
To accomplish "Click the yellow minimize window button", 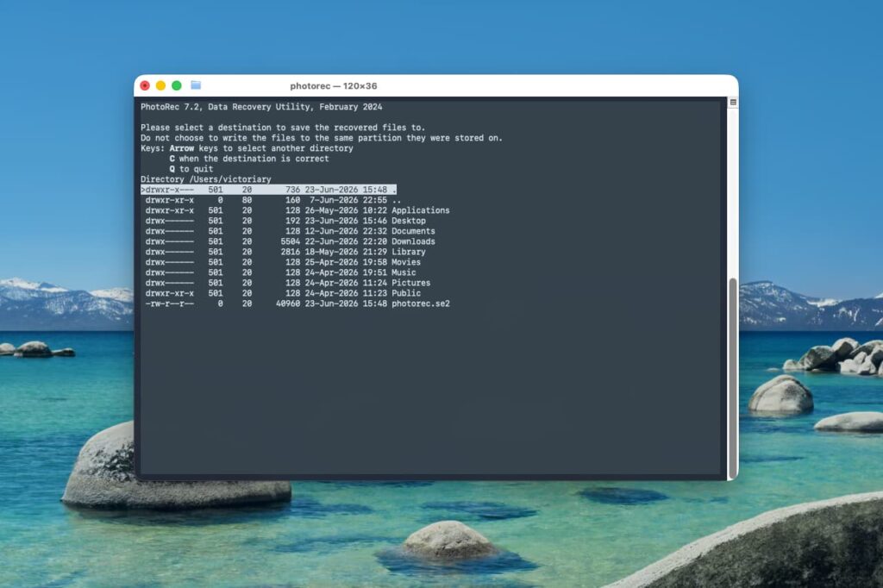I will [160, 85].
